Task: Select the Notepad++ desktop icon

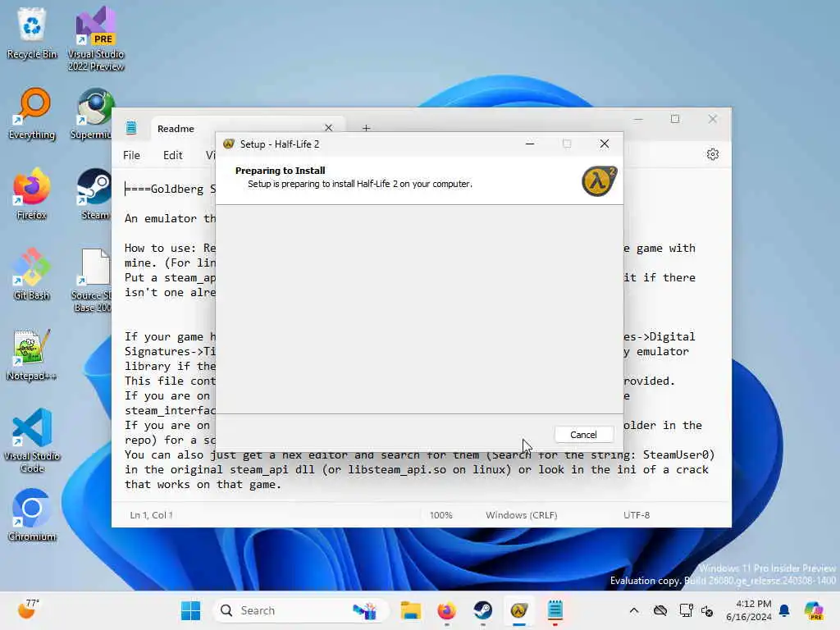Action: click(x=32, y=354)
